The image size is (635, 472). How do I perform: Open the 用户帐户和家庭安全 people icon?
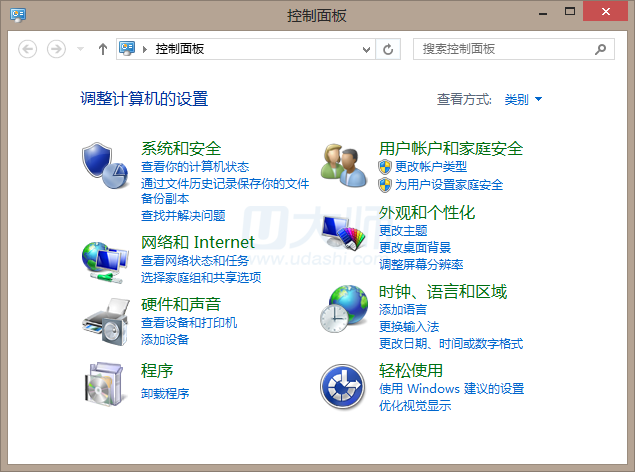(344, 165)
